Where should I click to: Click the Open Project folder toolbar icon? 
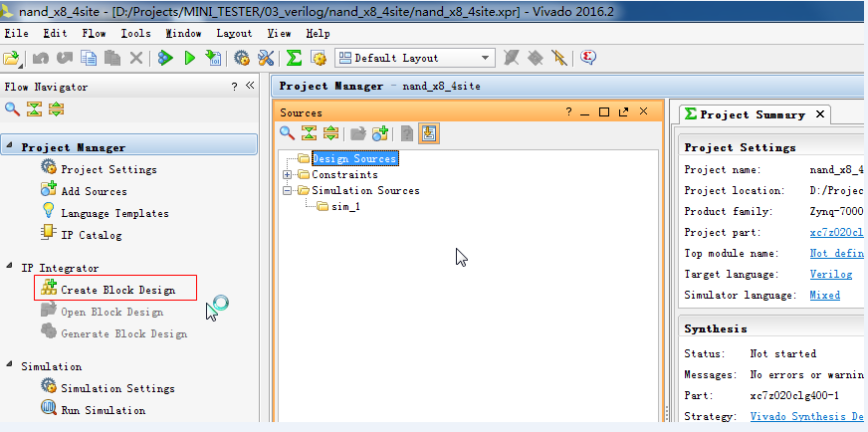[11, 59]
